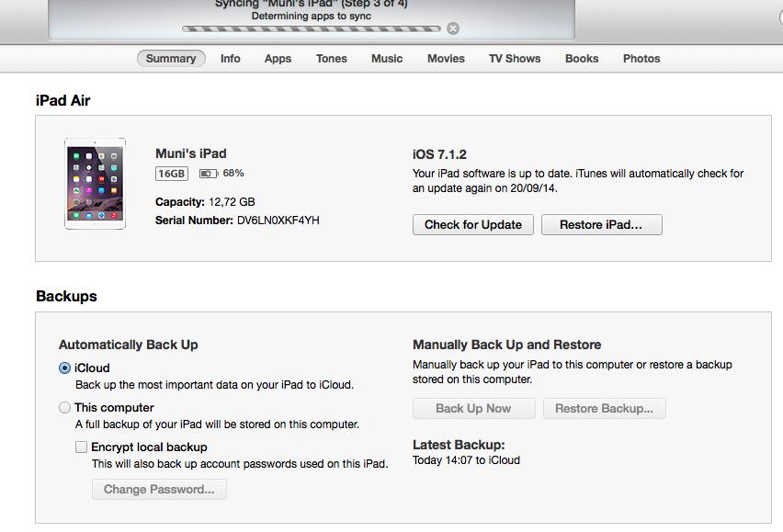Go to the Books tab

pyautogui.click(x=582, y=59)
